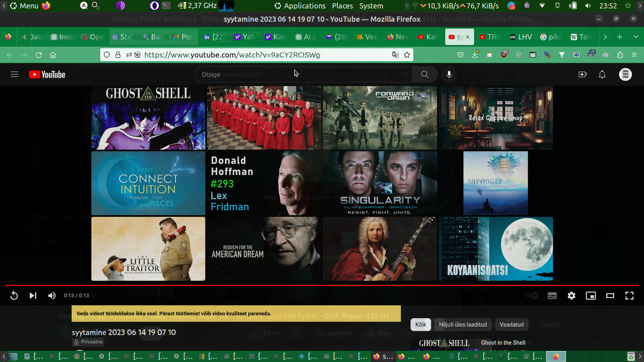The image size is (644, 362).
Task: Open the Firefox extensions puzzle icon
Action: (x=620, y=55)
